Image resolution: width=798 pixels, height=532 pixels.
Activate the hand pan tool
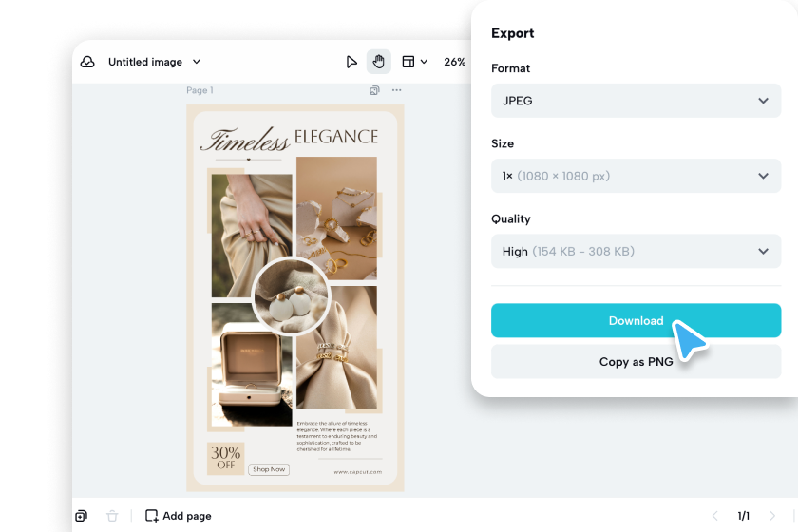coord(379,62)
